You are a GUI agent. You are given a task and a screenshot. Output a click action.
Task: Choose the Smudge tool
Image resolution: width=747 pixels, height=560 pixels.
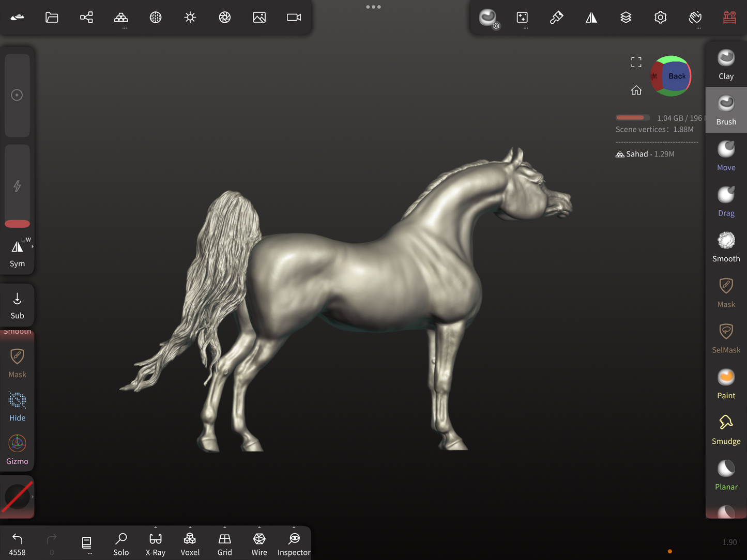[x=726, y=429]
